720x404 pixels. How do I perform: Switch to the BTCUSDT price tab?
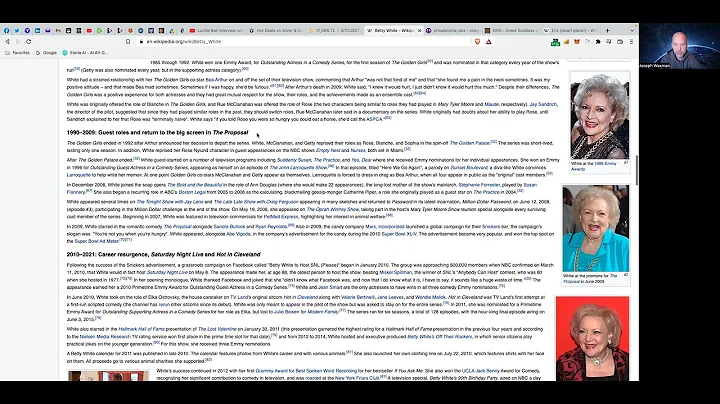[335, 31]
